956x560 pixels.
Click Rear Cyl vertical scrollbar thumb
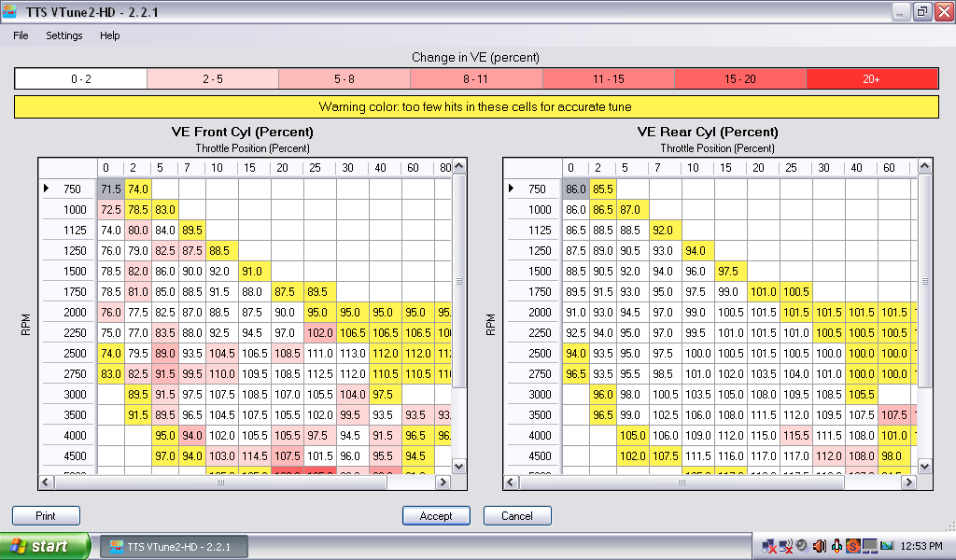point(925,281)
